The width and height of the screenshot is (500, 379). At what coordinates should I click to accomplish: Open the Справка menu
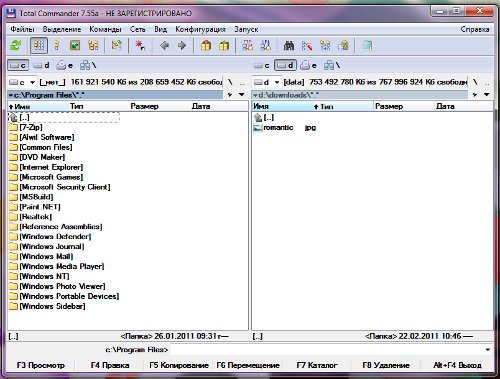(x=475, y=29)
